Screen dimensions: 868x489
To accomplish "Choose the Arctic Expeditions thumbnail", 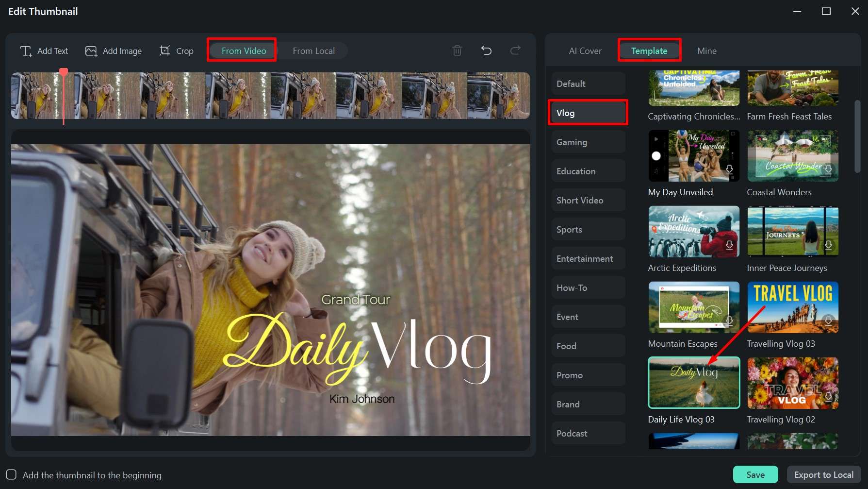I will (x=694, y=232).
